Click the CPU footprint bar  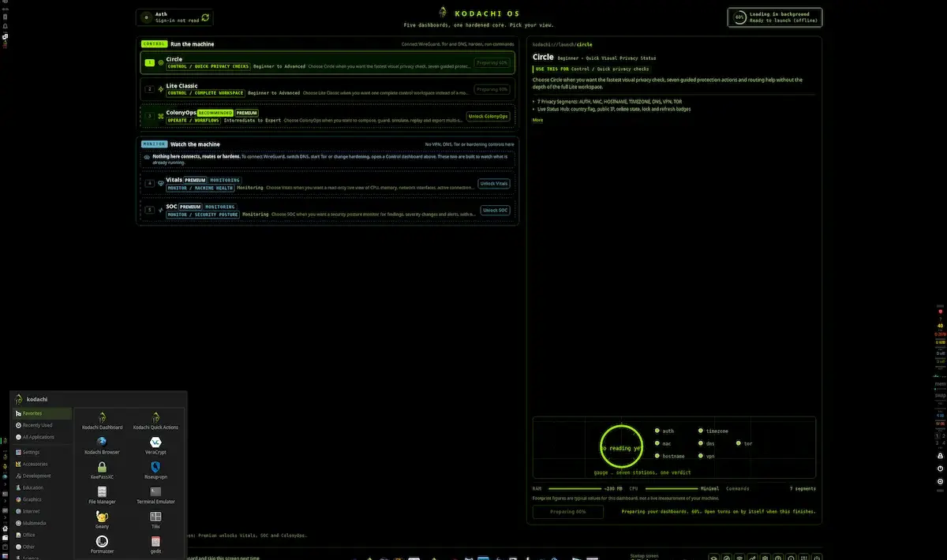tap(671, 489)
